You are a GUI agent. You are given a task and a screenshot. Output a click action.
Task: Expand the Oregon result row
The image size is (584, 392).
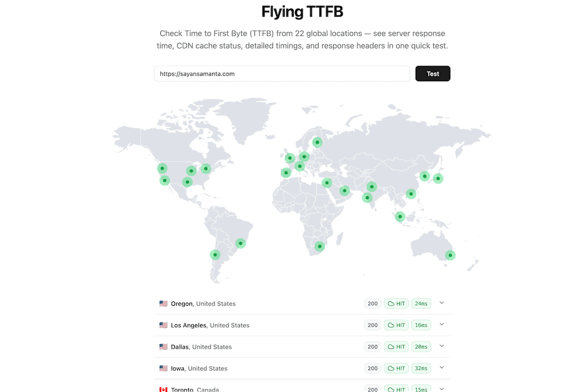point(441,303)
